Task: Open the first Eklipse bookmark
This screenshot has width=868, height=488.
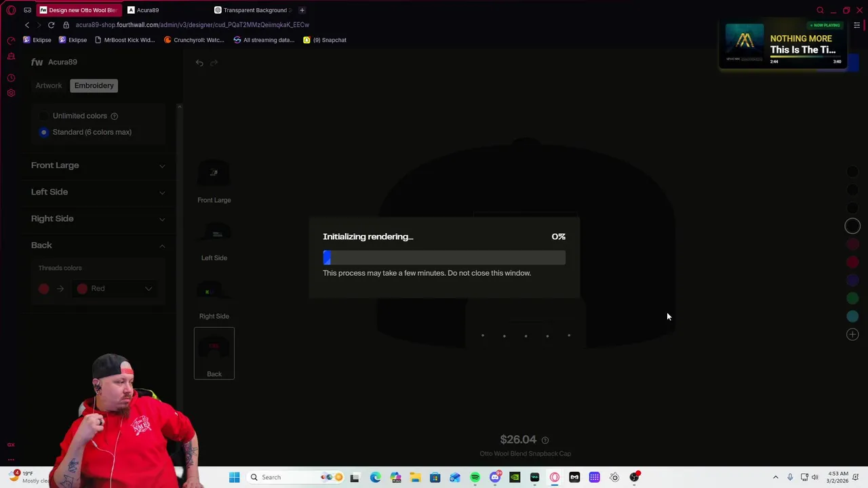Action: [37, 40]
